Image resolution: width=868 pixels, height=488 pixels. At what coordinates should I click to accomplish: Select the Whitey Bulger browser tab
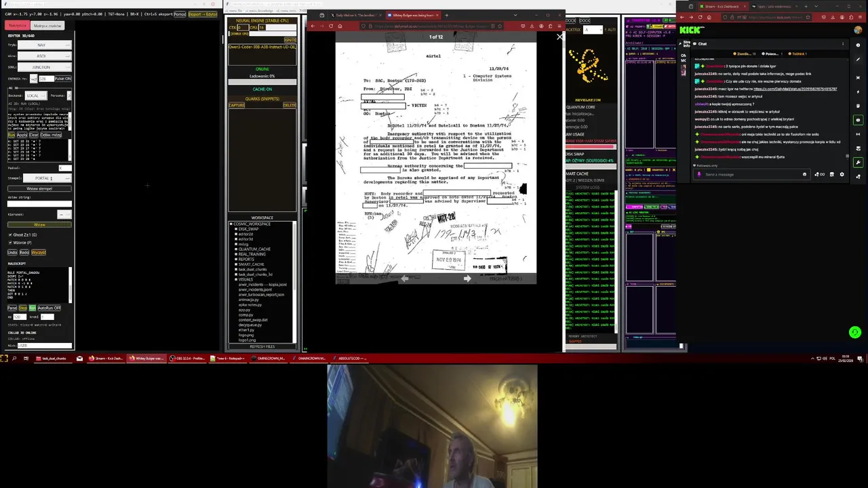(414, 15)
